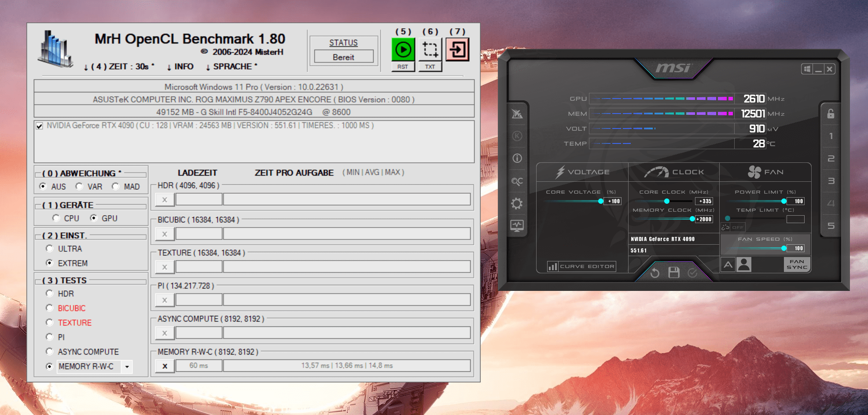The image size is (868, 415).
Task: Take a screenshot with the capture icon
Action: coord(430,50)
